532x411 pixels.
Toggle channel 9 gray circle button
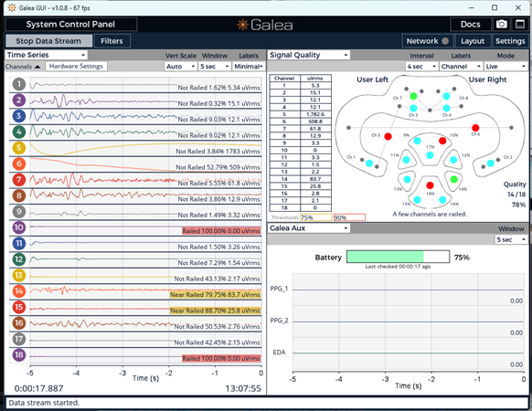click(19, 212)
